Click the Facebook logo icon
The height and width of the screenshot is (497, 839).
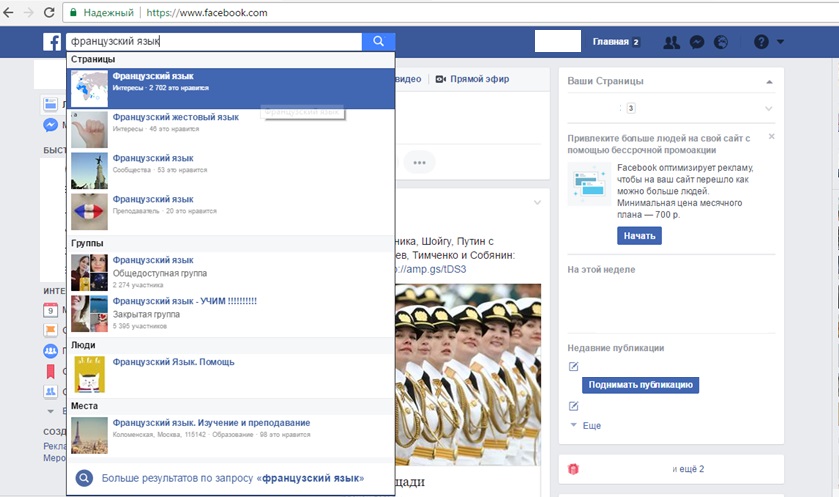point(52,42)
